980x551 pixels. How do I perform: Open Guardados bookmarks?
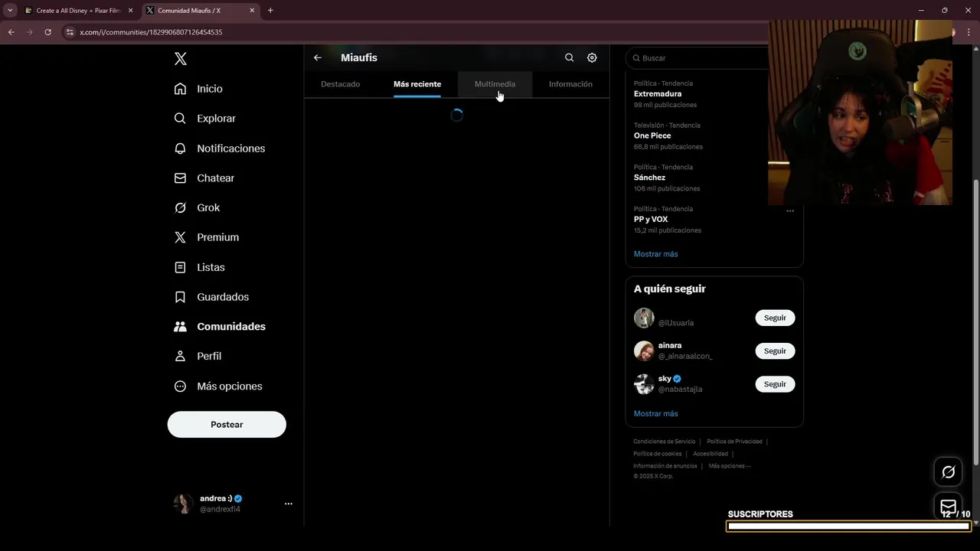(211, 297)
